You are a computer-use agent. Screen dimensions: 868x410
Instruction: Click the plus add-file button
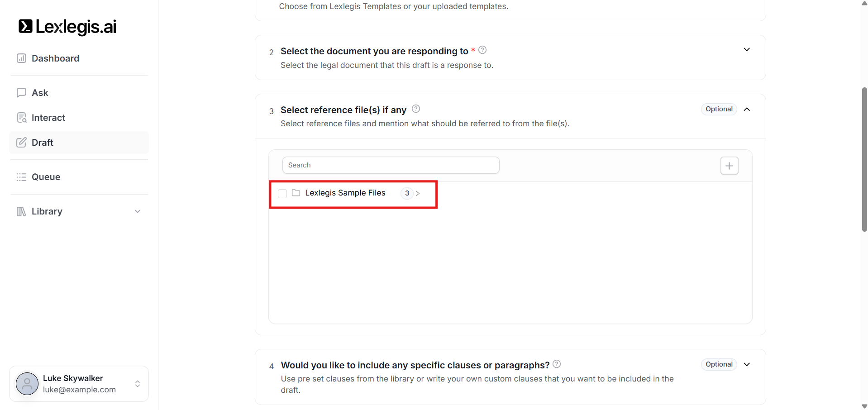click(x=729, y=166)
